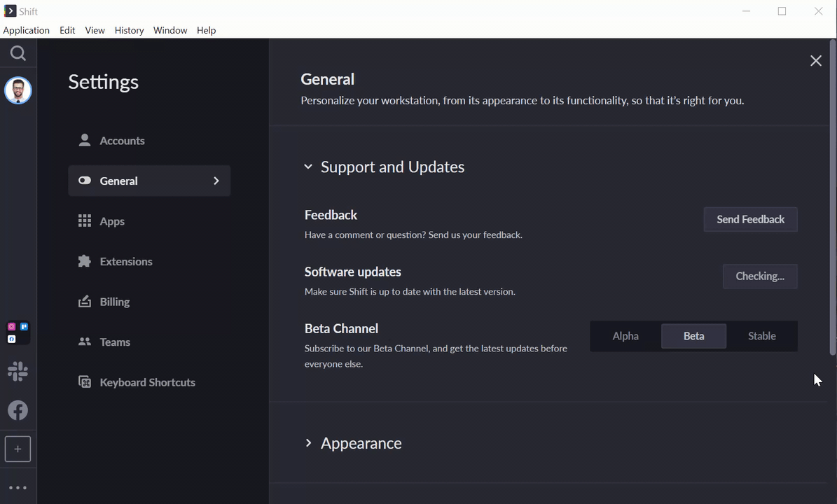The width and height of the screenshot is (837, 504).
Task: Click the Send Feedback button
Action: point(750,219)
